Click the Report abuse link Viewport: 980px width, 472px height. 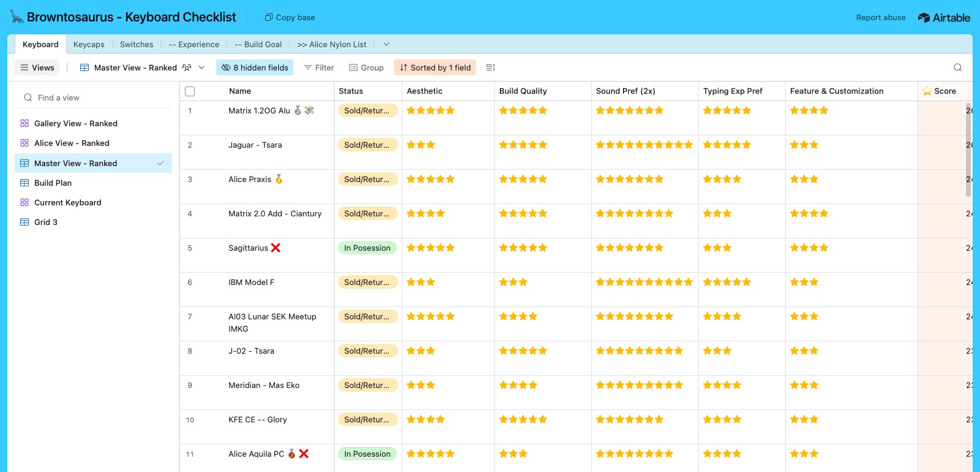[881, 17]
